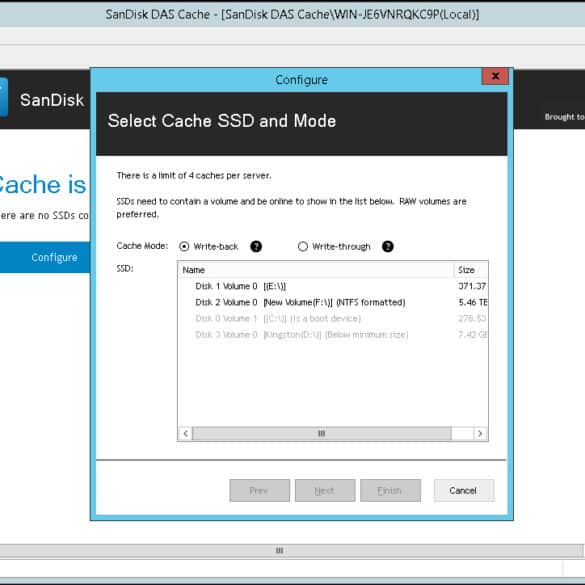Open help icon next to Write-back

pos(256,247)
